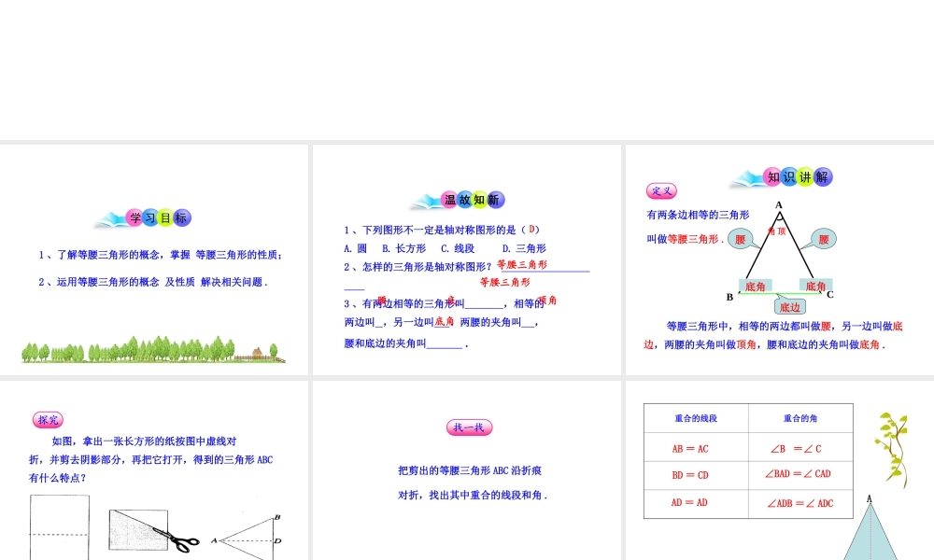Screen dimensions: 934x560
Task: Select the 探究 exploration badge
Action: click(50, 419)
